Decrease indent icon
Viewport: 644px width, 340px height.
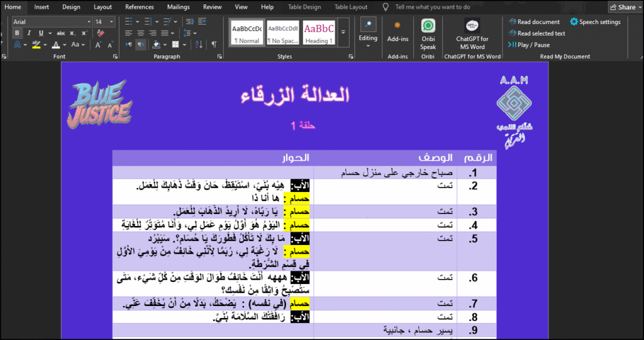(190, 21)
